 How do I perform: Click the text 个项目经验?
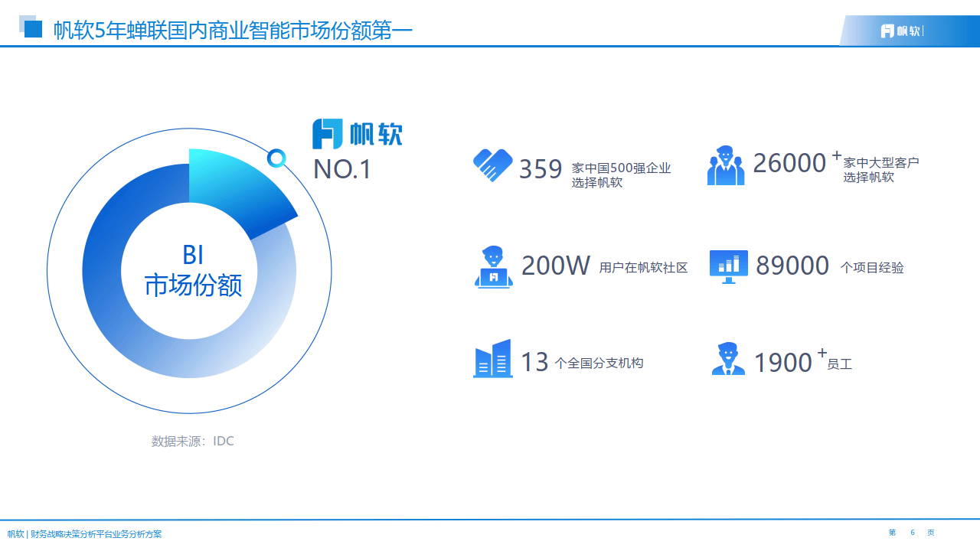[x=872, y=268]
